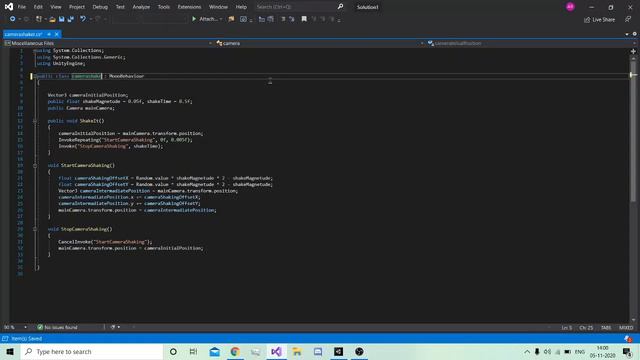
Task: Toggle the pin on camerashaker.cs tab
Action: tap(49, 34)
